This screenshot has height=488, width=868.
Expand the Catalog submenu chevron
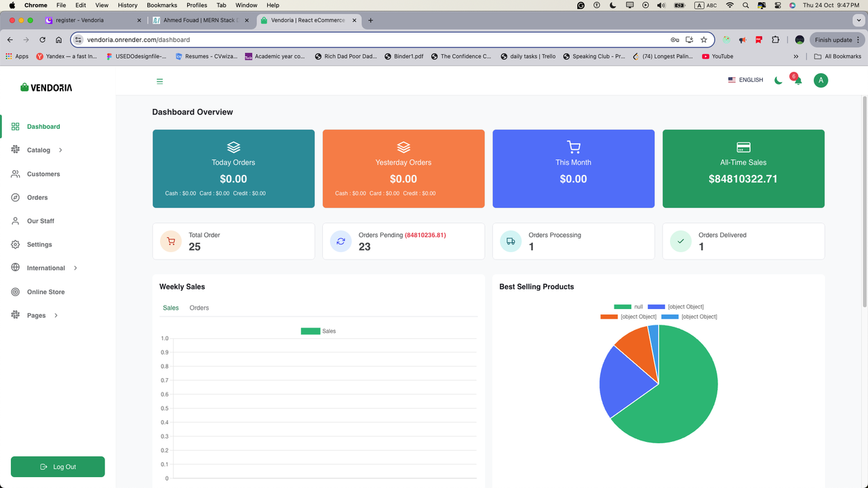pos(60,150)
